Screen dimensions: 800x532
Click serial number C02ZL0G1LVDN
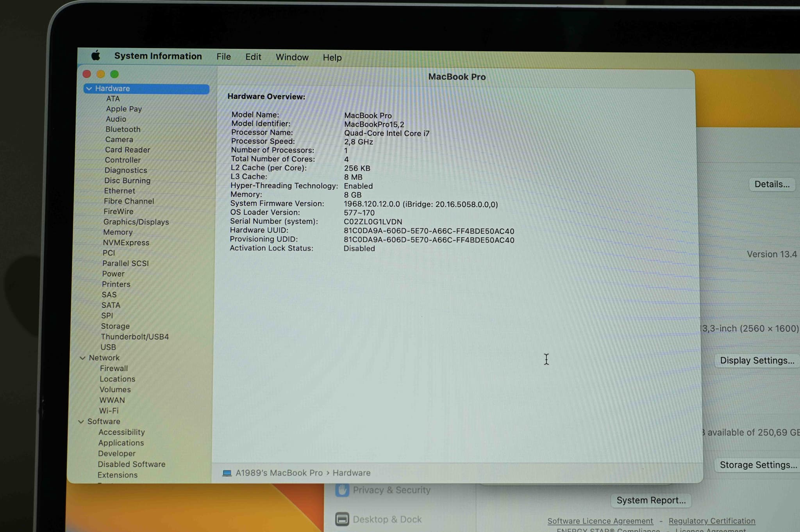coord(373,222)
